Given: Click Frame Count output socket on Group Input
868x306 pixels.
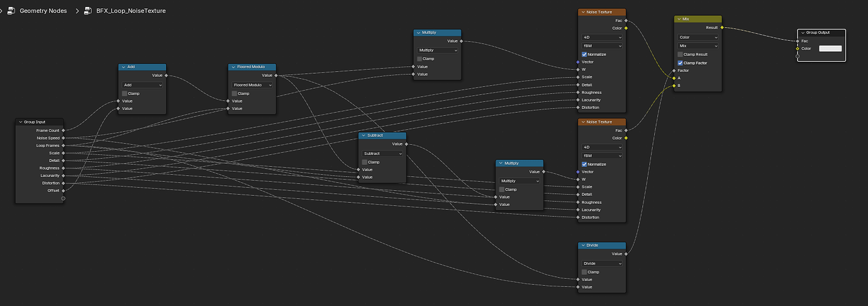Looking at the screenshot, I should tap(64, 130).
